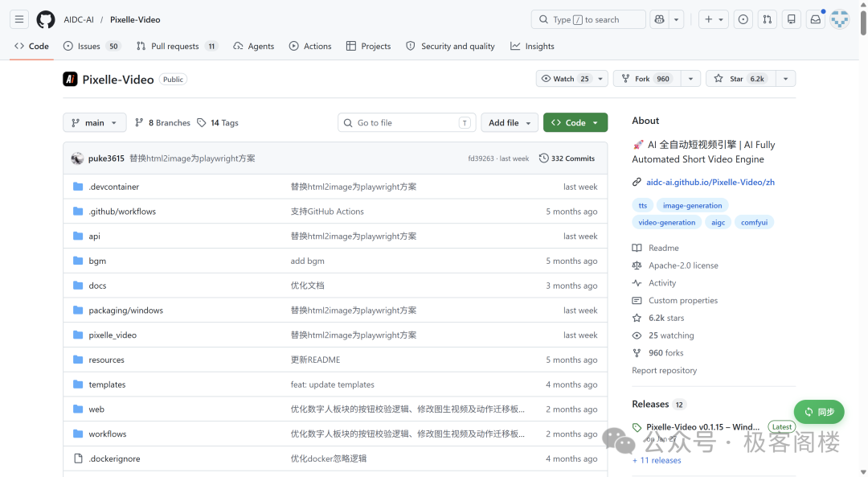The width and height of the screenshot is (868, 477).
Task: Expand the Star lists dropdown arrow
Action: coord(785,79)
